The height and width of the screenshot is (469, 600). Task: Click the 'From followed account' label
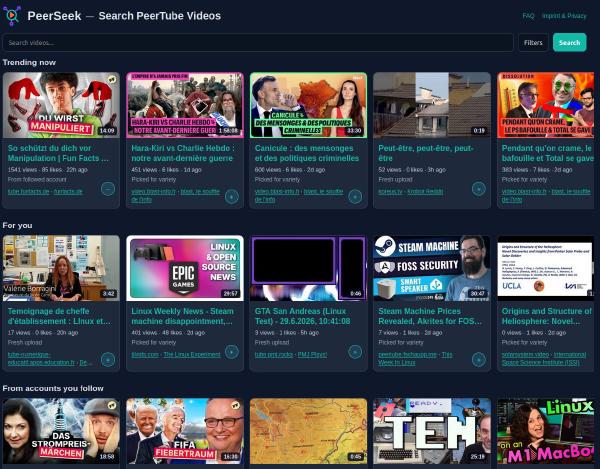point(37,179)
